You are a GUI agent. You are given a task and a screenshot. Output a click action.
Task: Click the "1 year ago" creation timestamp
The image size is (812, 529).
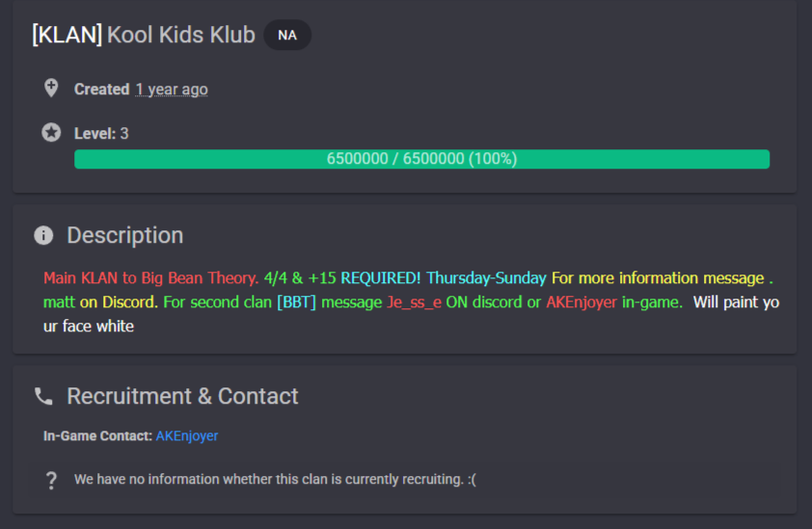tap(172, 90)
